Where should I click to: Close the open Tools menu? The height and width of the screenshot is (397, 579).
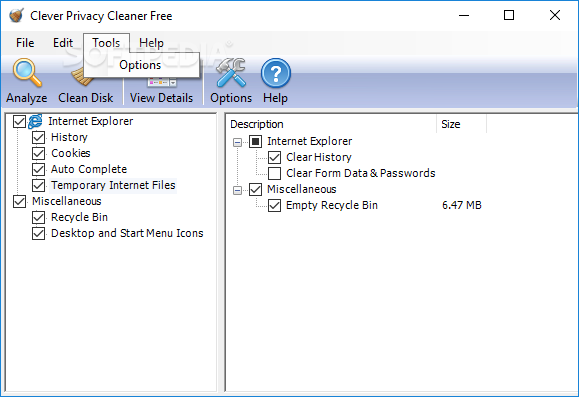tap(106, 43)
